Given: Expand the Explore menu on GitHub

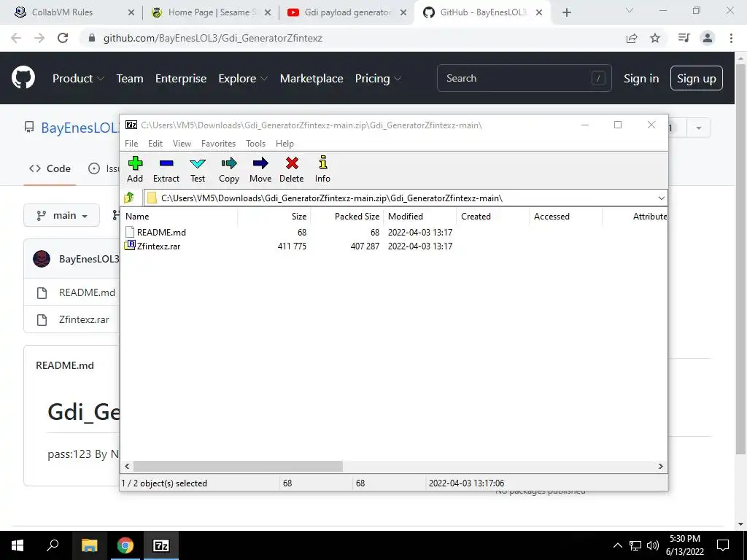Looking at the screenshot, I should (243, 79).
